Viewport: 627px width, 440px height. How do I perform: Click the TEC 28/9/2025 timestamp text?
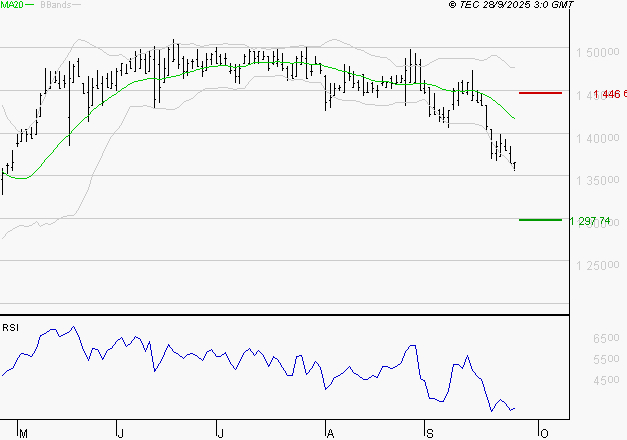pyautogui.click(x=511, y=5)
